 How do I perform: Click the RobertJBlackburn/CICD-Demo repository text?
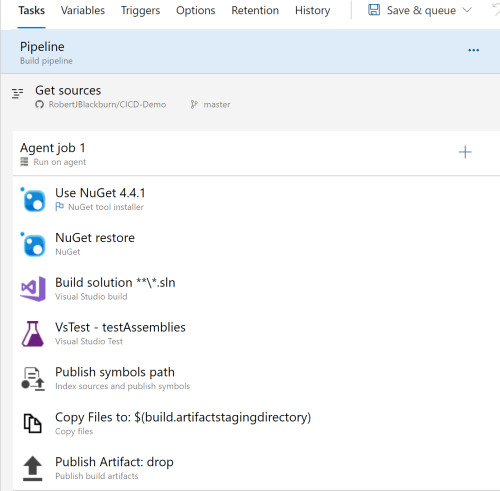pos(107,105)
